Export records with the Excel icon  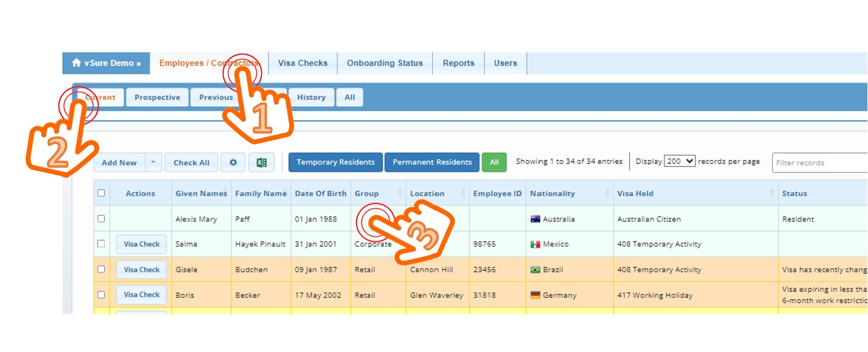(261, 162)
